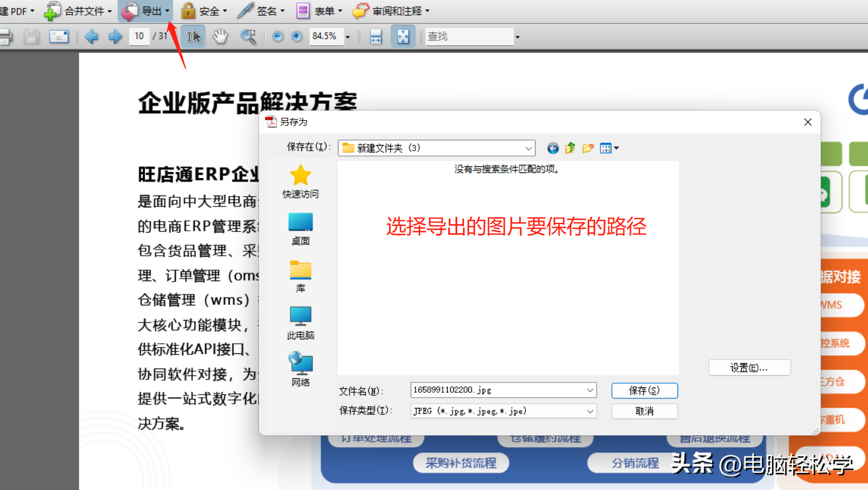Open the 合并文件 (Combine Files) menu

pos(78,11)
